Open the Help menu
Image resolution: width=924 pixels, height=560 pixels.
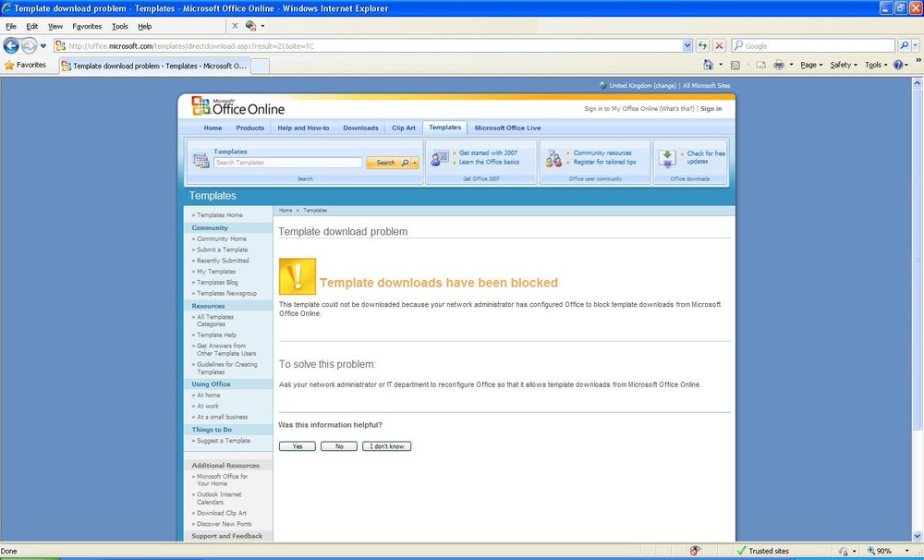[x=144, y=26]
